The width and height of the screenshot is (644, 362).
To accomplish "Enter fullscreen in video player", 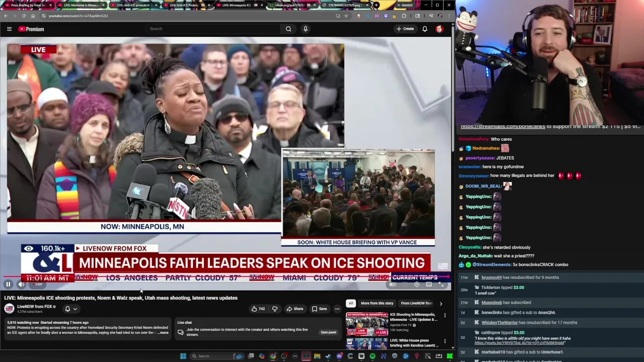I will pos(441,284).
